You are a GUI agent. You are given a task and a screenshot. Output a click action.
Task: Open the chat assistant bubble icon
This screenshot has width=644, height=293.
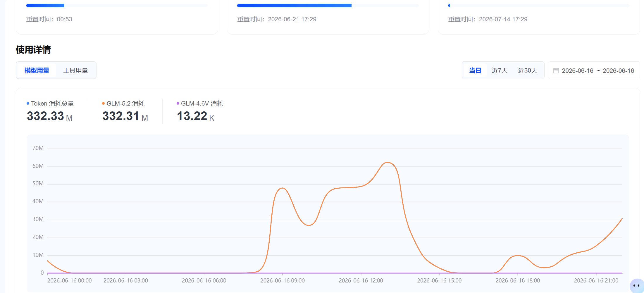(x=636, y=285)
